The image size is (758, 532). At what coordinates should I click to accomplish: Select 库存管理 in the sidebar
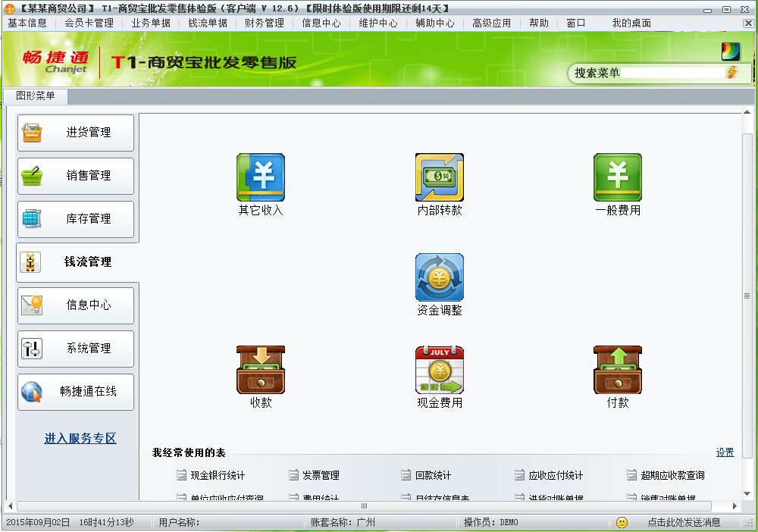pos(76,219)
